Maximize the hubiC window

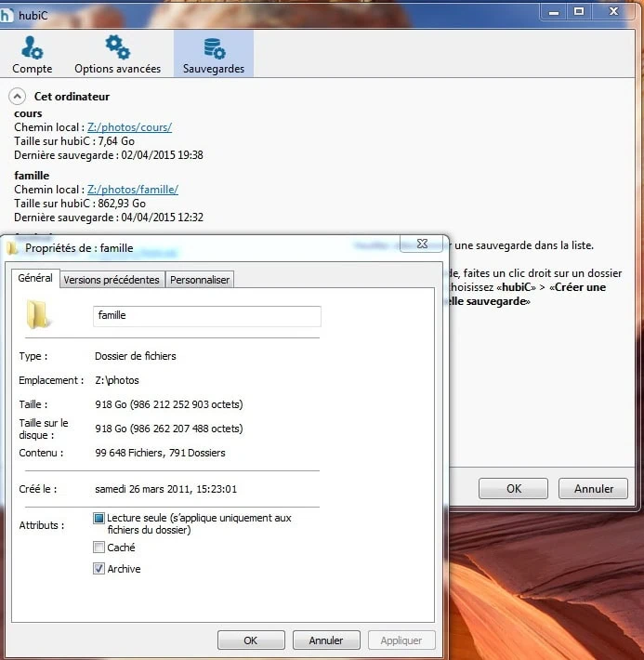(x=579, y=11)
